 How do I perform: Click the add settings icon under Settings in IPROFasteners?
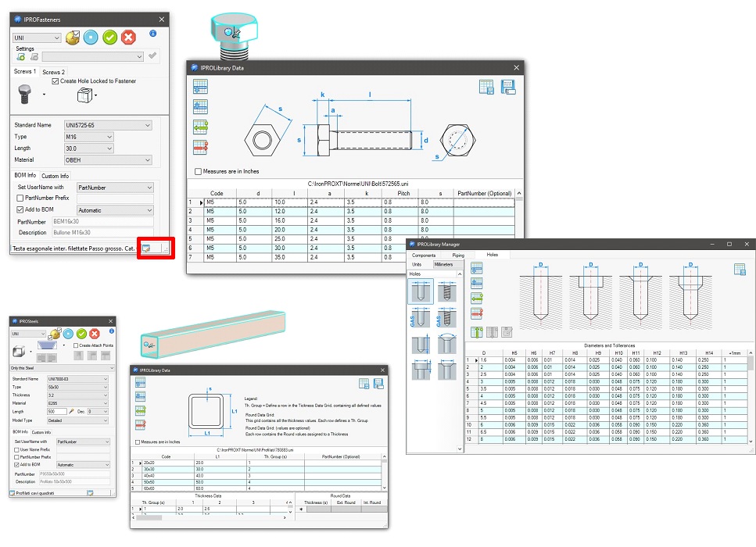21,57
